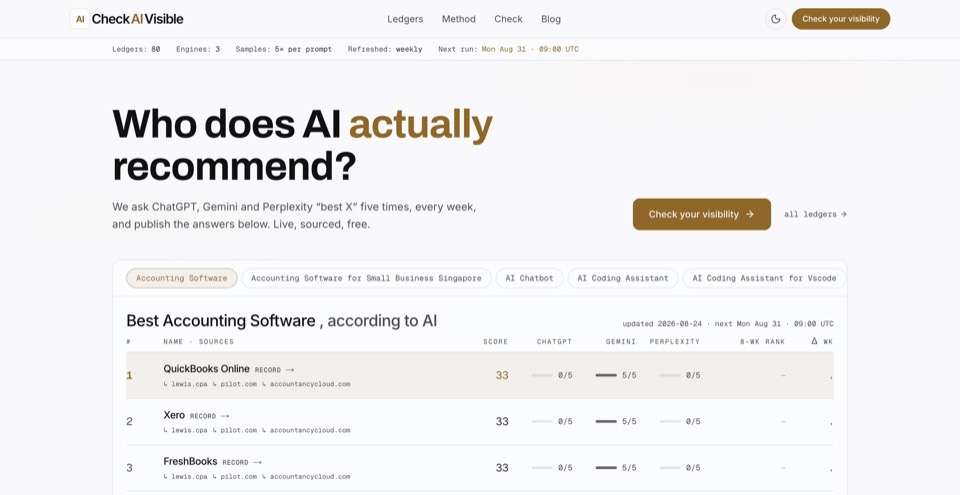Click QuickBooks Online name
960x495 pixels.
[206, 369]
